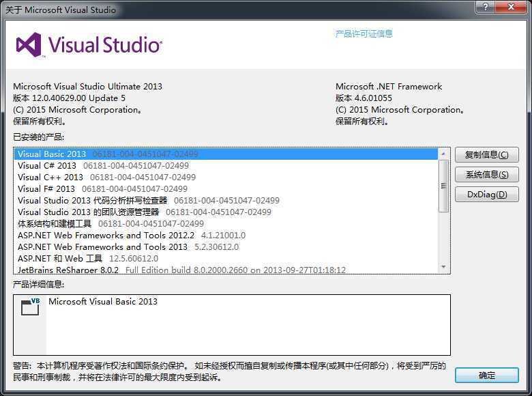Click the installed products scrollbar thumb
Screen dimensions: 532x396
pyautogui.click(x=443, y=186)
